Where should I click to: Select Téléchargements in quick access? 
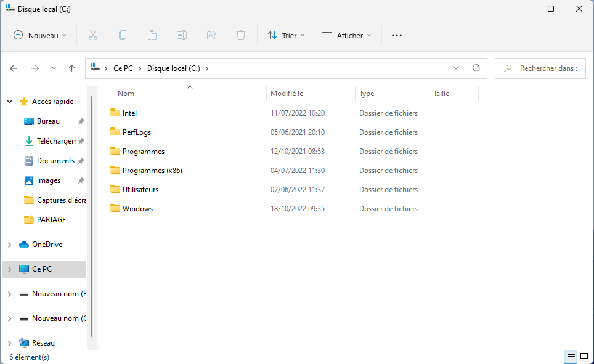pyautogui.click(x=57, y=141)
